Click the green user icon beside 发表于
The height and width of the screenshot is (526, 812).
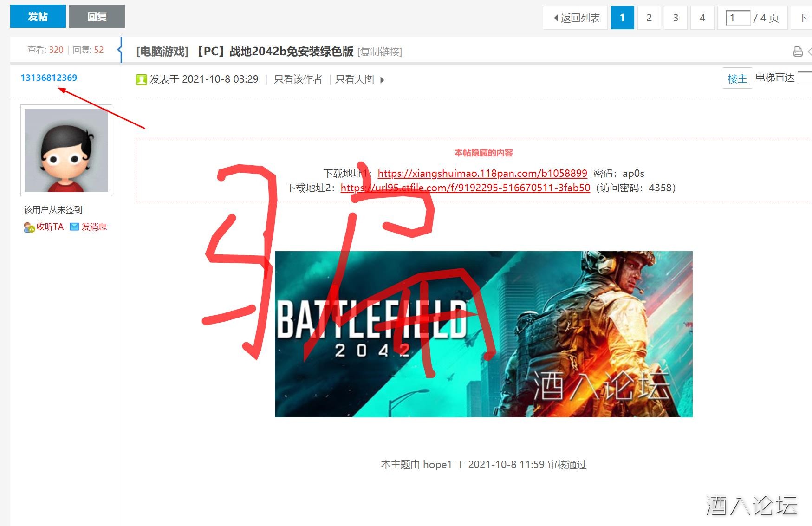141,79
